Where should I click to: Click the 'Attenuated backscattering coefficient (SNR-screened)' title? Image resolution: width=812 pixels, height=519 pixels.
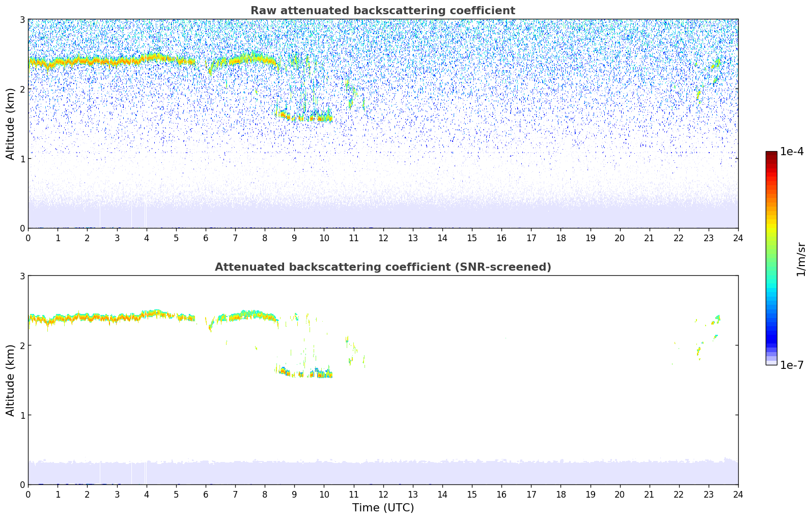383,267
